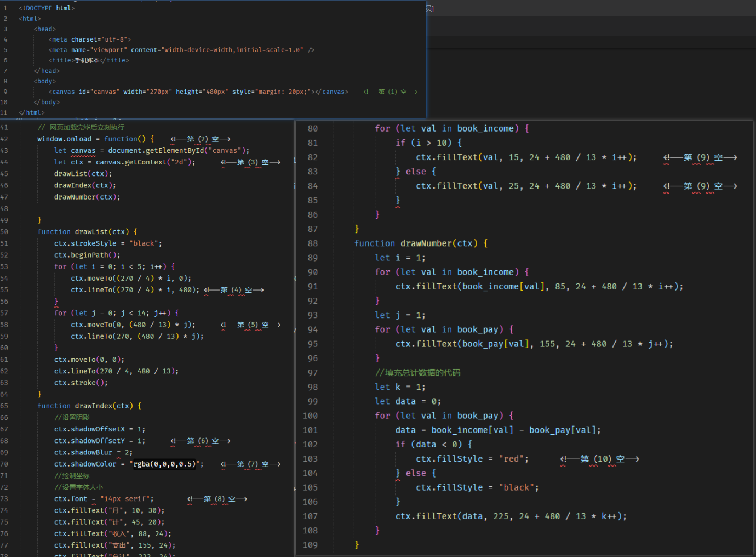Image resolution: width=756 pixels, height=557 pixels.
Task: Click the meta charset="utf-8" line
Action: 90,39
